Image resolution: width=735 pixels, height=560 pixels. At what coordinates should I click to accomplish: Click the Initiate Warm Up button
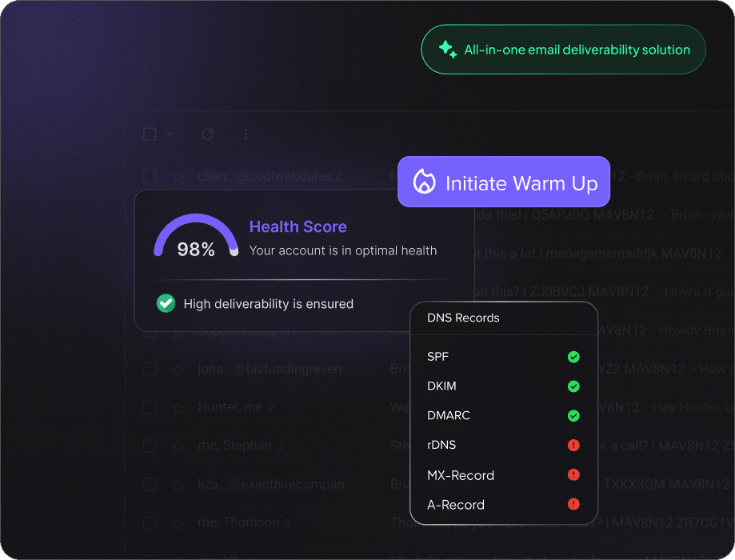[x=504, y=182]
